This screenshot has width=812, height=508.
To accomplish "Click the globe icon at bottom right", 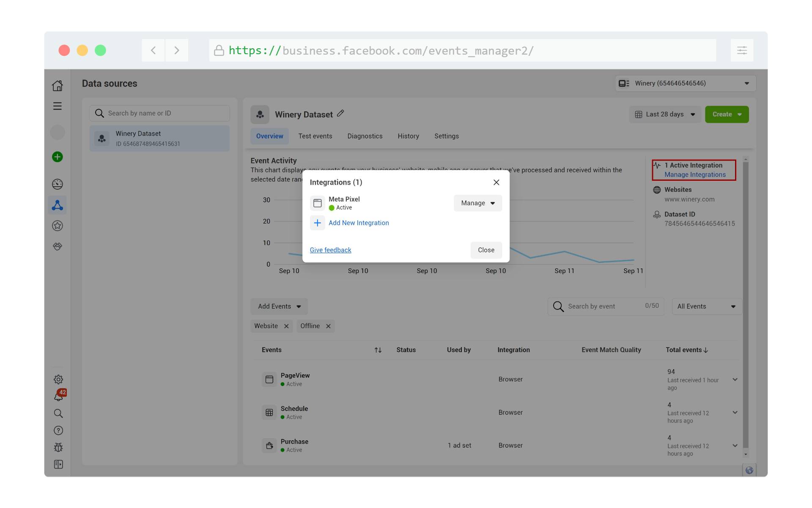I will click(x=749, y=470).
